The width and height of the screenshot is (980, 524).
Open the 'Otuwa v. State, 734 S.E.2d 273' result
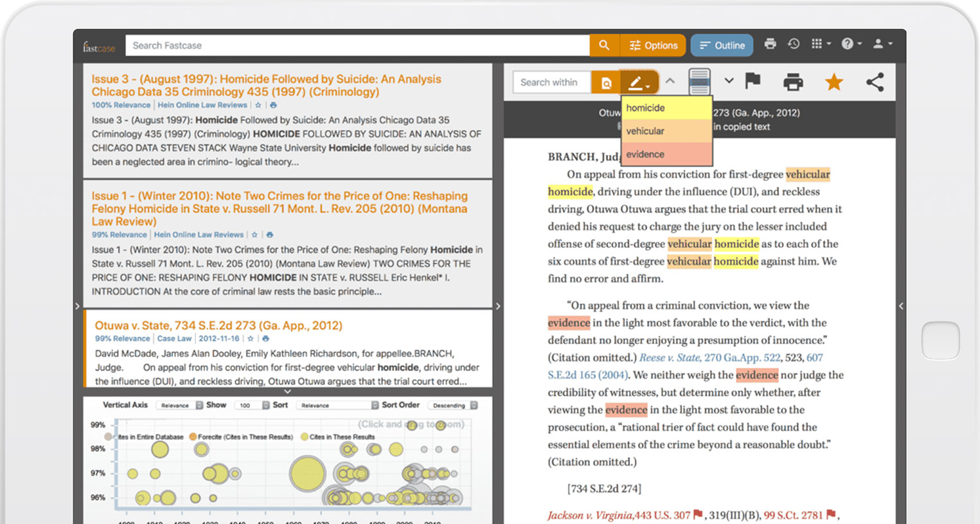coord(218,326)
